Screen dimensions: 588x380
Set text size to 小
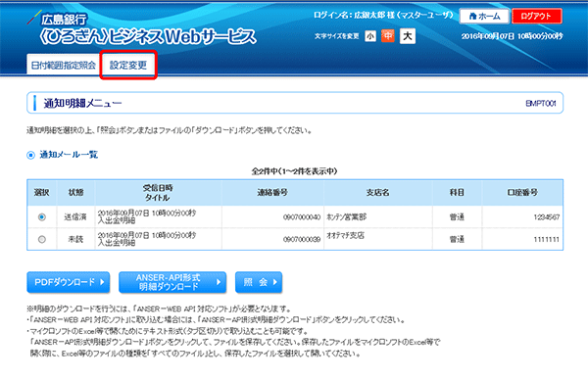[370, 36]
